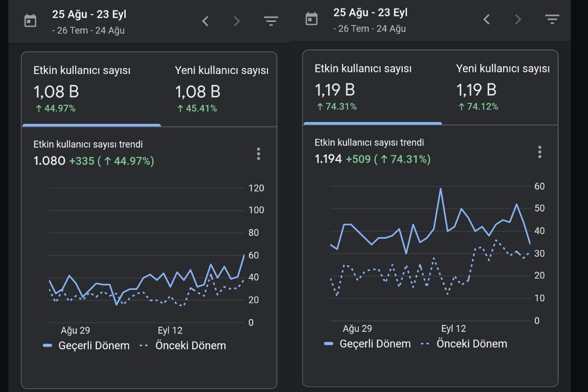This screenshot has height=392, width=588.
Task: Open the filter icon in right panel
Action: [552, 19]
